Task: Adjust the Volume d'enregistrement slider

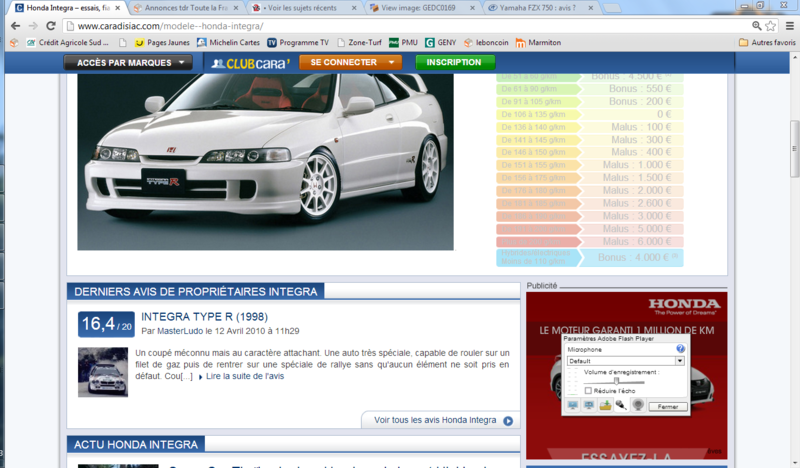Action: coord(616,381)
